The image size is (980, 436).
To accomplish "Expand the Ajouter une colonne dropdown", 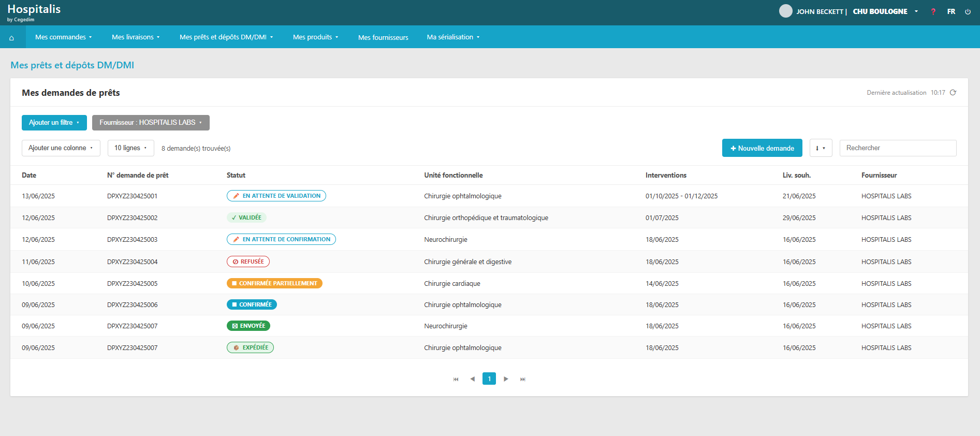I will coord(61,148).
